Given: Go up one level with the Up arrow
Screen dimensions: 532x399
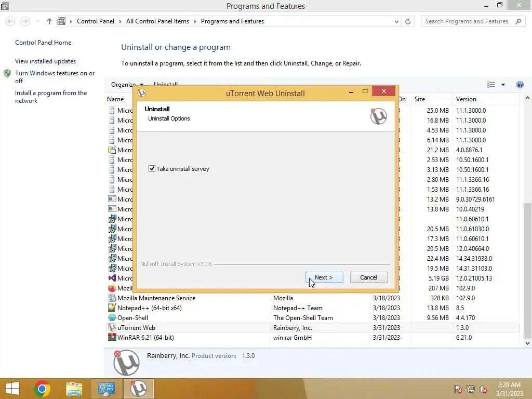Looking at the screenshot, I should coord(49,21).
